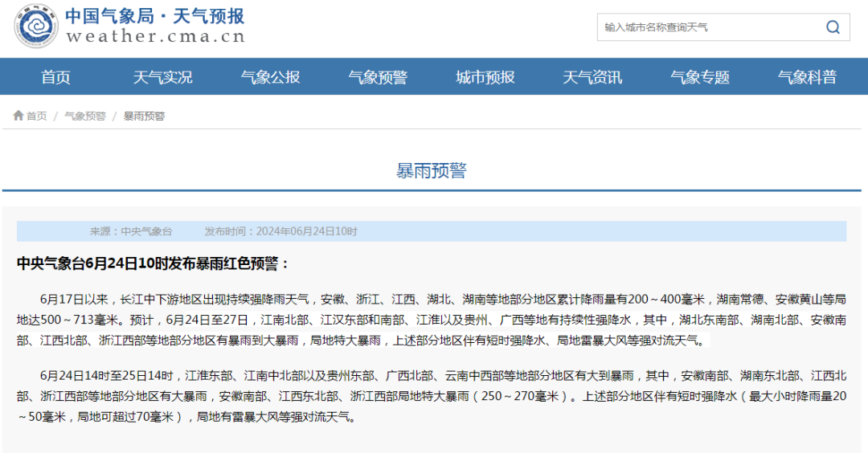Navigate to the 气象专题 section
Image resolution: width=868 pixels, height=453 pixels.
pos(700,77)
